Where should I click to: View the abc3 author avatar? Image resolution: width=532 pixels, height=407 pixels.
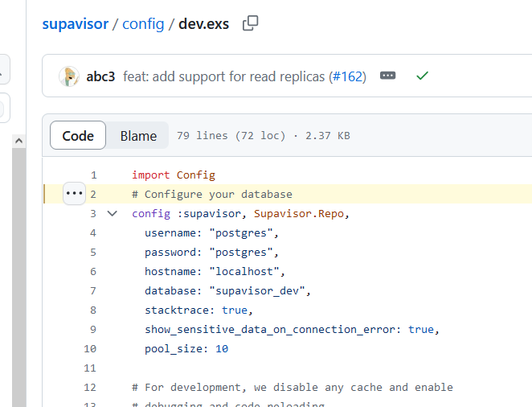[69, 76]
